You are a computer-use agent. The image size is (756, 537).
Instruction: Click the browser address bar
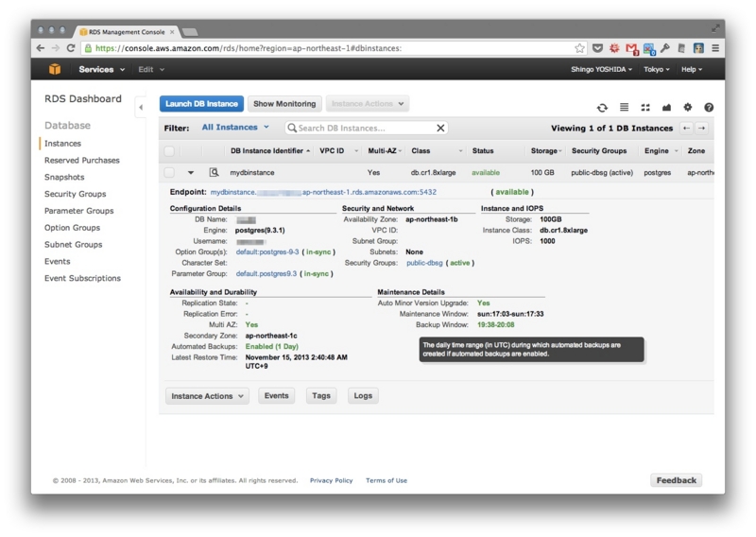(x=333, y=48)
